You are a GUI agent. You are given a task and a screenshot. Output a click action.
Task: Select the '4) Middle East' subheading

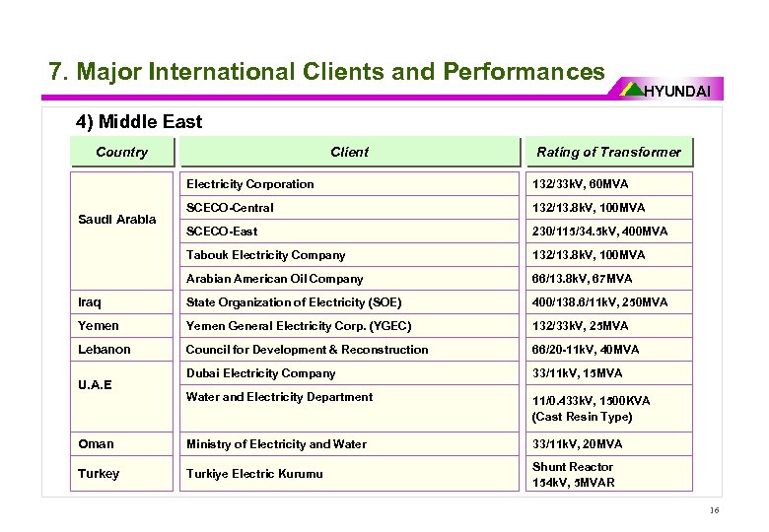[139, 121]
